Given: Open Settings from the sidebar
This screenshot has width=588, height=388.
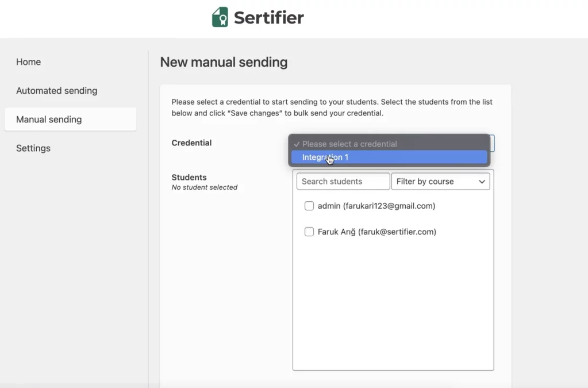Looking at the screenshot, I should pos(33,148).
